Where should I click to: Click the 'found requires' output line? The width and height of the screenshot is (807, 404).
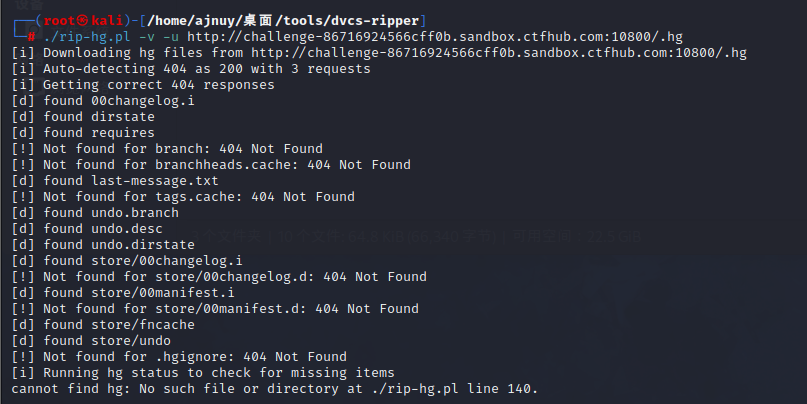[x=83, y=133]
